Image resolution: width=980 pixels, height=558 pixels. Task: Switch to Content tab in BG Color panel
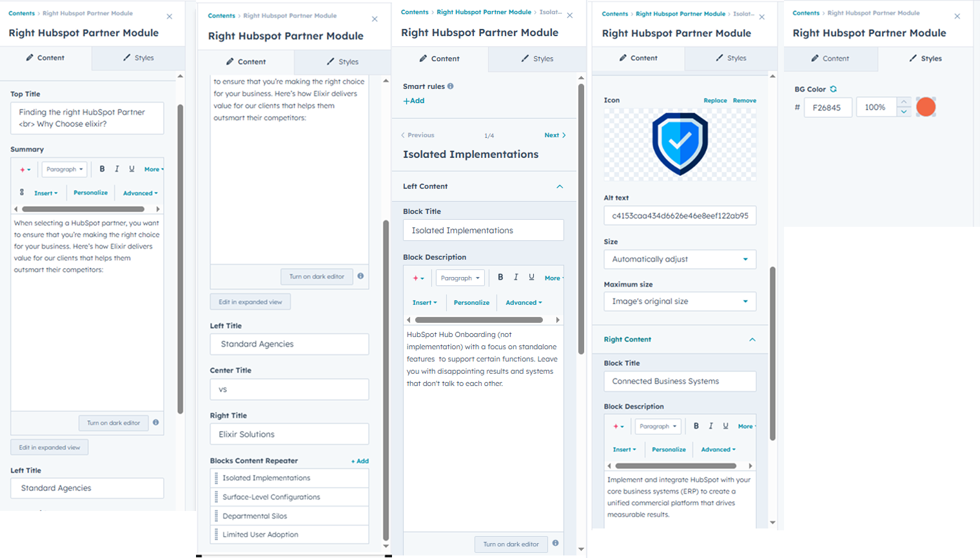830,59
